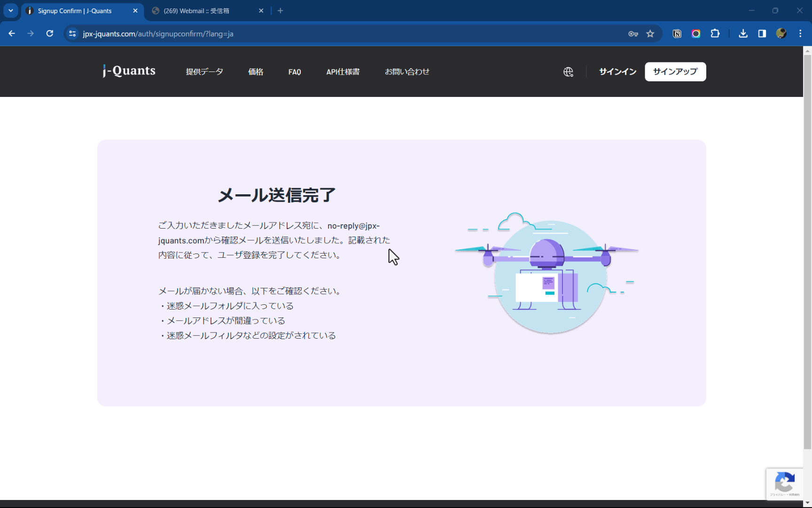Switch to the Webmail 受信箱 tab
The image size is (812, 508).
[x=202, y=10]
